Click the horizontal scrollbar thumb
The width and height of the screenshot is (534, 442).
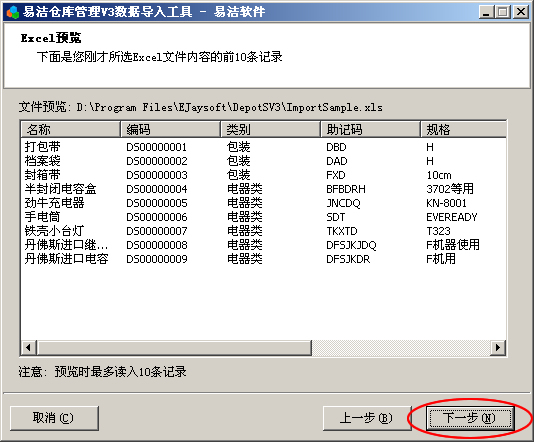(x=174, y=348)
